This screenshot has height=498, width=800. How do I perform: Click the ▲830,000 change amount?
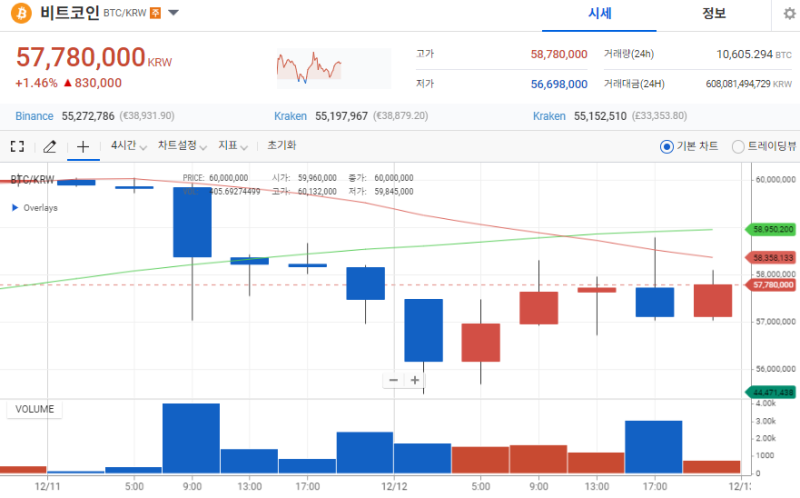(92, 83)
